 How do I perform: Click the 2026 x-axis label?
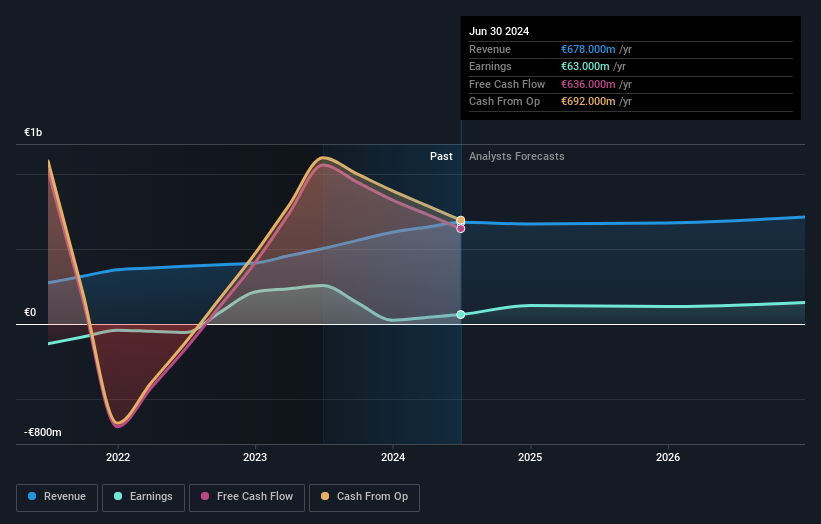pyautogui.click(x=668, y=458)
